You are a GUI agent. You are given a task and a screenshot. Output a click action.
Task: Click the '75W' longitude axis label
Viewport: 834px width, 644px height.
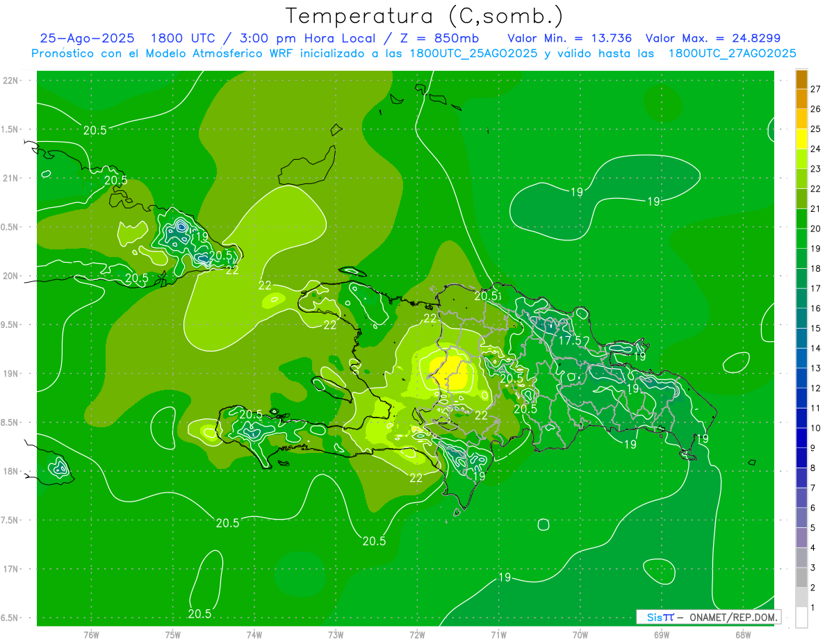tap(172, 634)
